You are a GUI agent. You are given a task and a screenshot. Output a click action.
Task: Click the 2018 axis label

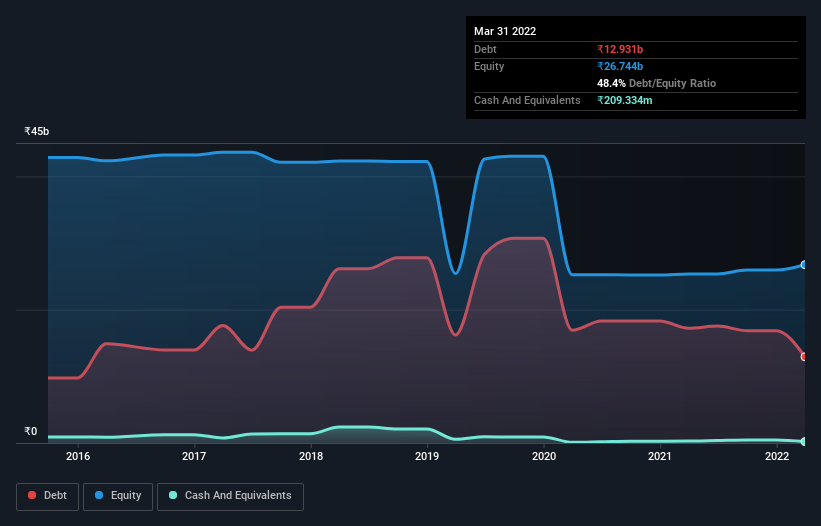[311, 456]
